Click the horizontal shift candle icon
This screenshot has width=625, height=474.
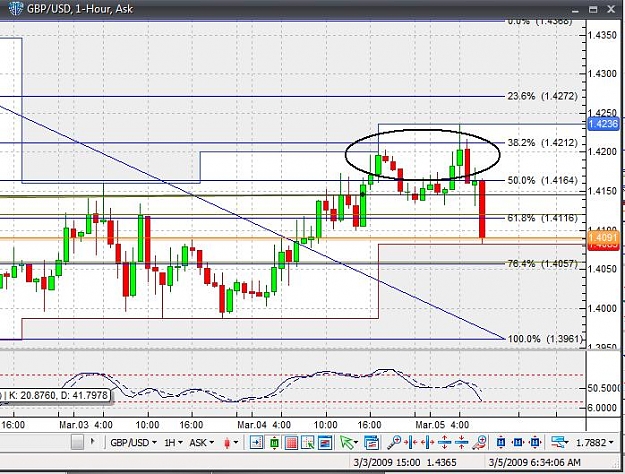pos(518,442)
